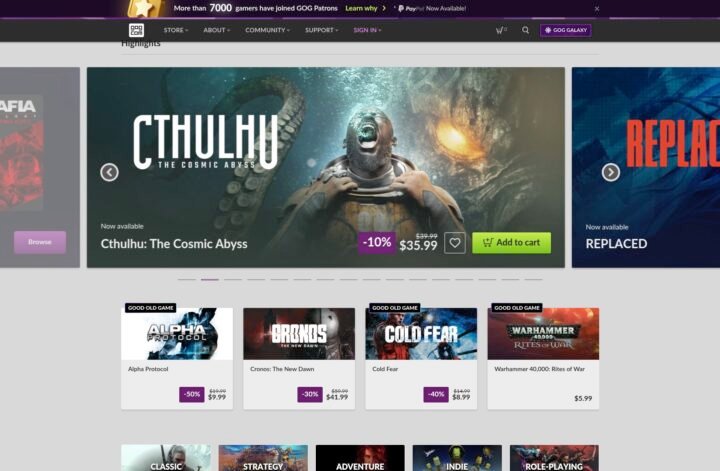Select the second carousel indicator dash

[210, 279]
